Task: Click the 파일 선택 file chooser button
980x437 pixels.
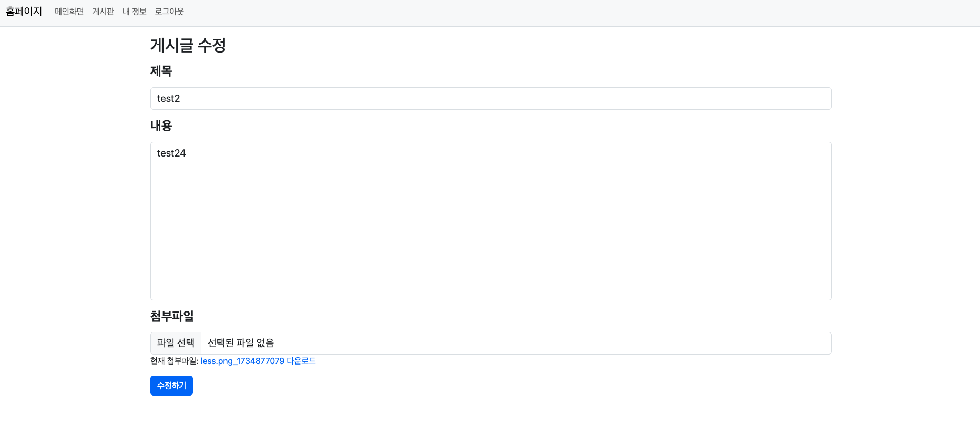Action: 176,343
